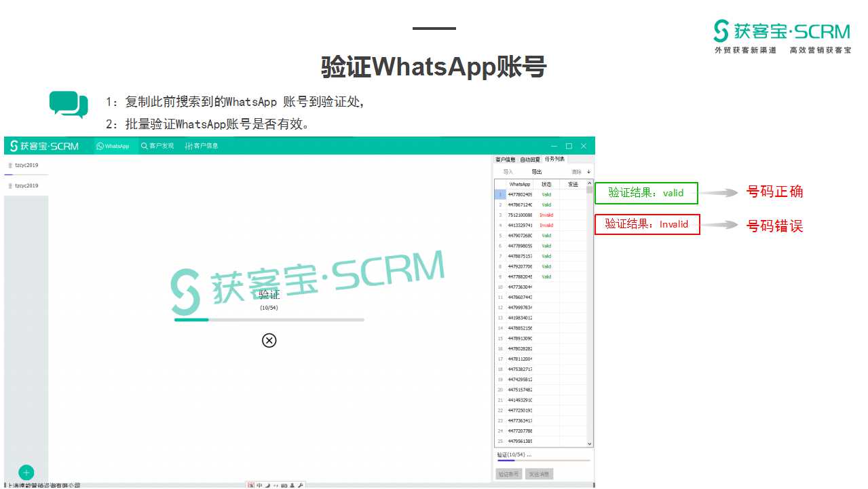
Task: Select the number in row 10
Action: pyautogui.click(x=520, y=287)
